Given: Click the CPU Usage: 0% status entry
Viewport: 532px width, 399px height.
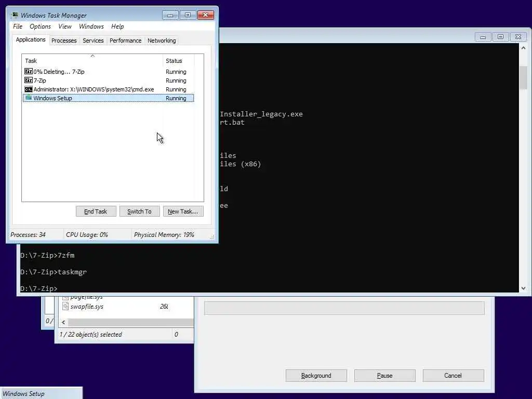Looking at the screenshot, I should coord(87,235).
